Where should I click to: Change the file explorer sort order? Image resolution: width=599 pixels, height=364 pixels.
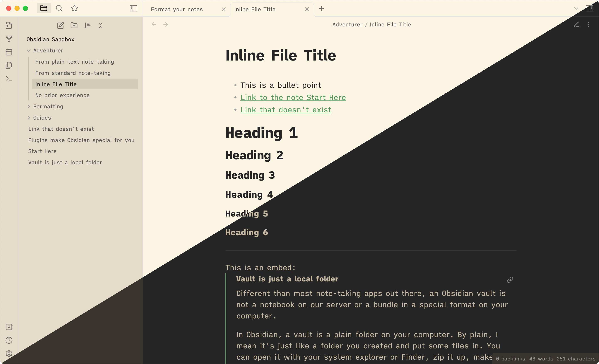87,25
